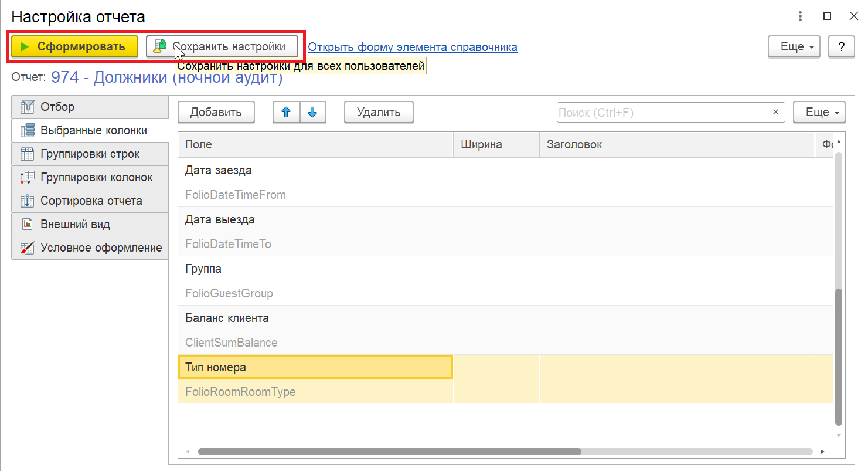Open Группировки строк tab
The image size is (868, 471).
pyautogui.click(x=90, y=154)
